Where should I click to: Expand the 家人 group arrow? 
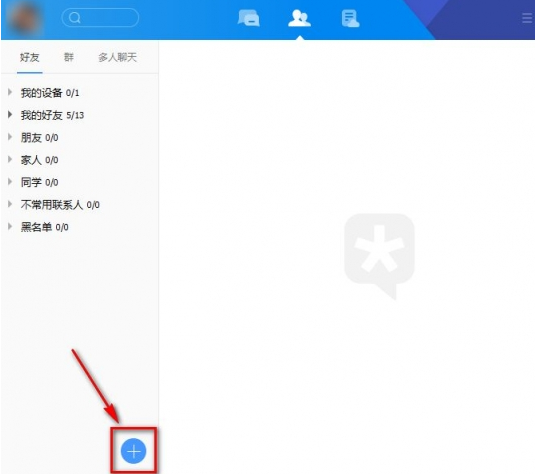pyautogui.click(x=10, y=159)
